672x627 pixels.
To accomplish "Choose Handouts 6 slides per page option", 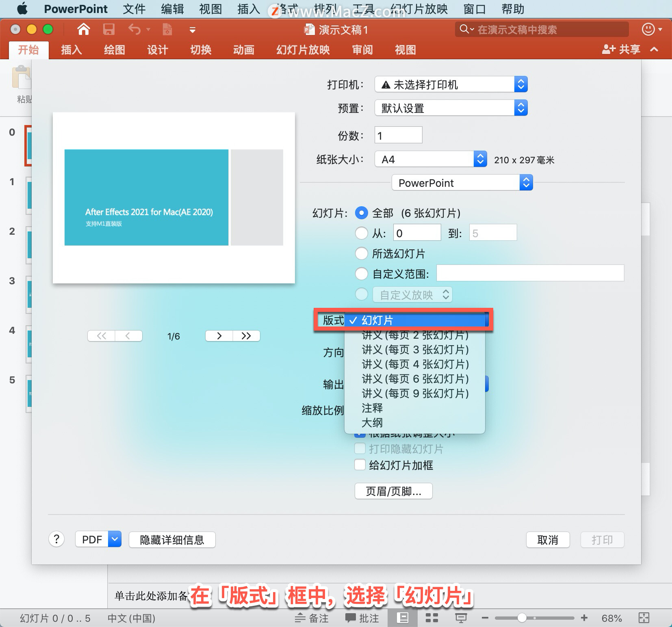I will (x=415, y=379).
